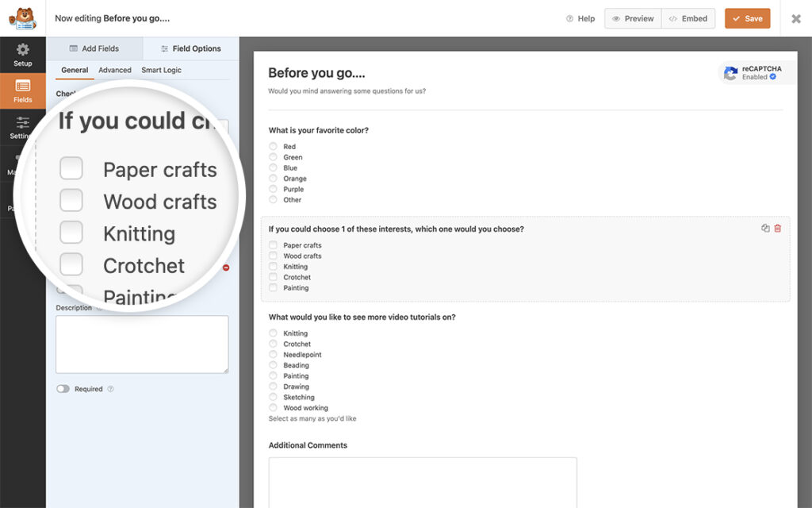The image size is (812, 508).
Task: Duplicate the interests checkbox field
Action: pos(764,228)
